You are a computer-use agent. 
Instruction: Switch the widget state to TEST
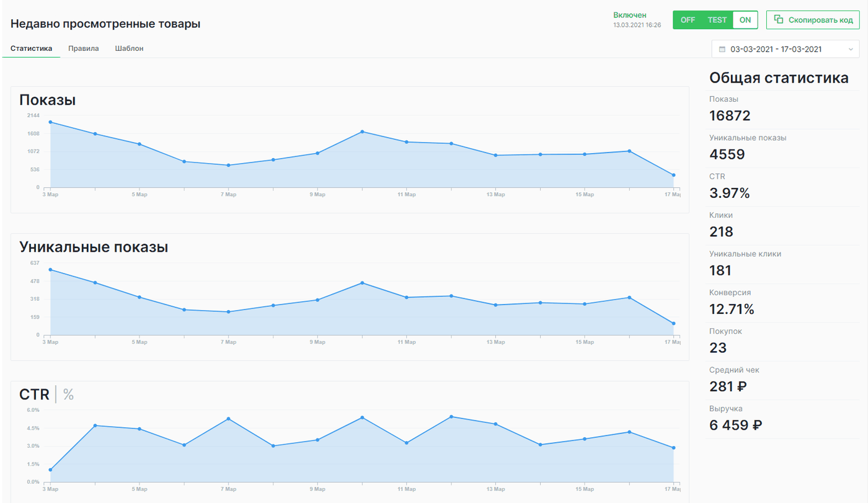pos(717,20)
